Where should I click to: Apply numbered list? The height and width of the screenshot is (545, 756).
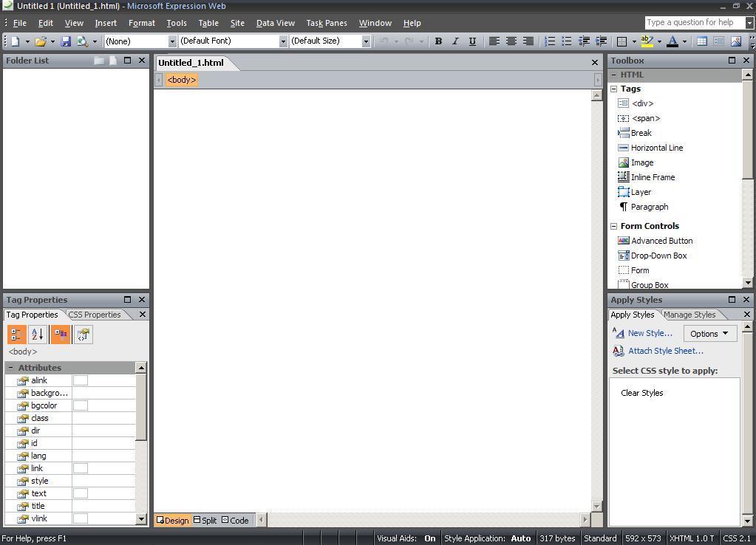[x=550, y=41]
